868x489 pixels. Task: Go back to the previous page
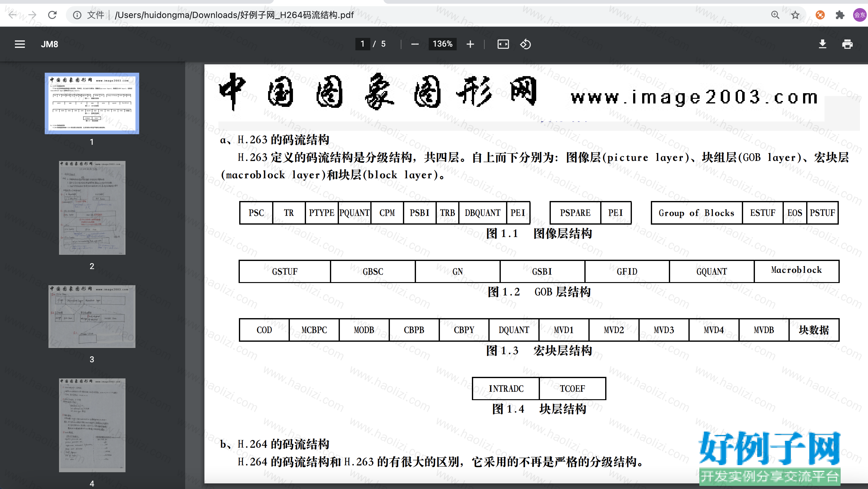point(12,15)
